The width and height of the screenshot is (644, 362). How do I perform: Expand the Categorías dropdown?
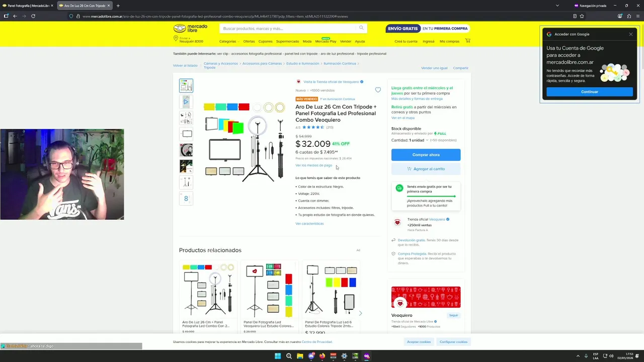click(x=229, y=41)
